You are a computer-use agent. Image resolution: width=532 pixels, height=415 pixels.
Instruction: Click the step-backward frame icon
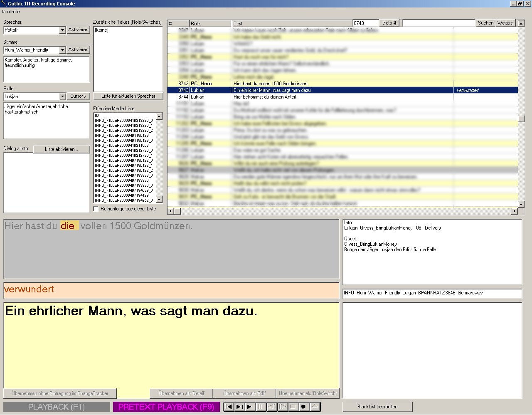click(x=271, y=407)
